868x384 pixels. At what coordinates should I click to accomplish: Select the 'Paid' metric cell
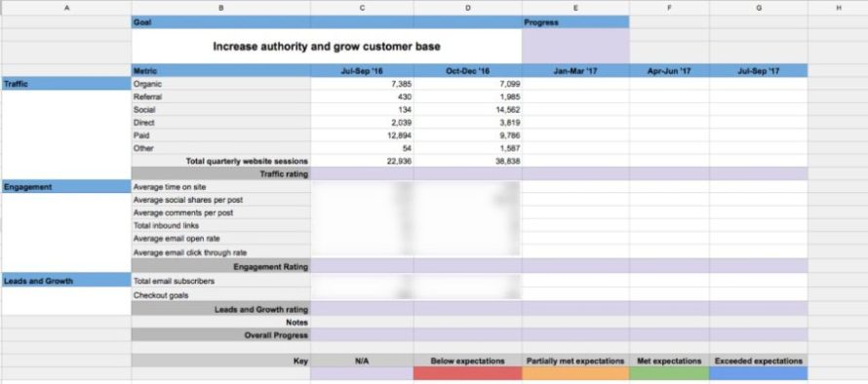(220, 135)
